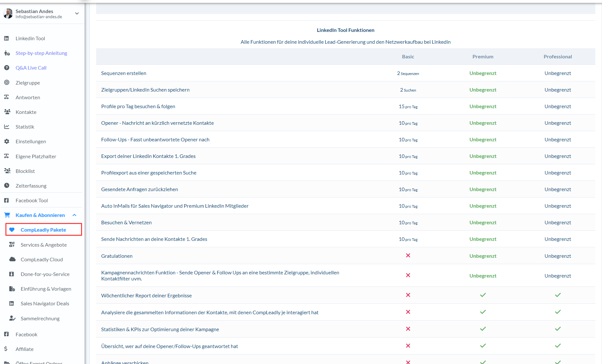Open the Zielgruppe target icon
Screen dimensions: 602x364
(6, 83)
